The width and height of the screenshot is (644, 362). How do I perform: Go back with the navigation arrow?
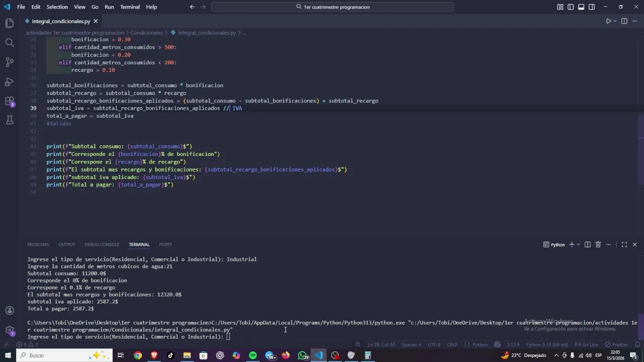[192, 7]
